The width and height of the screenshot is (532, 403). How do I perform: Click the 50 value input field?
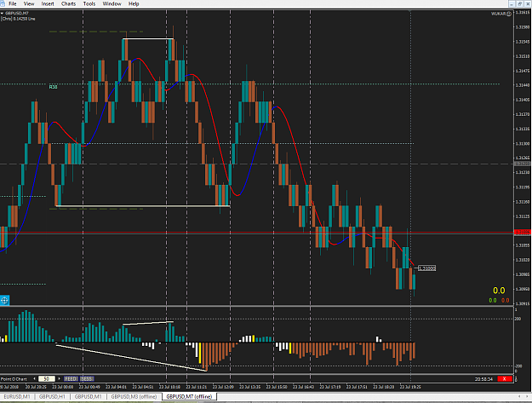[47, 378]
